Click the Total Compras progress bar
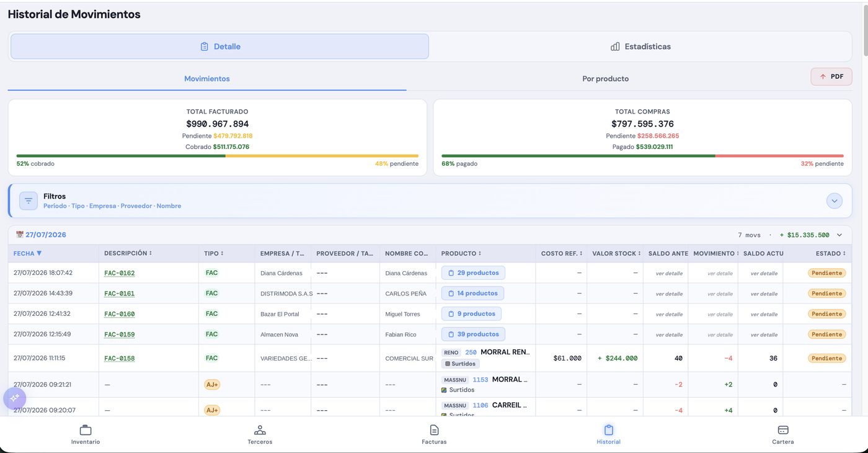The width and height of the screenshot is (868, 453). tap(642, 156)
